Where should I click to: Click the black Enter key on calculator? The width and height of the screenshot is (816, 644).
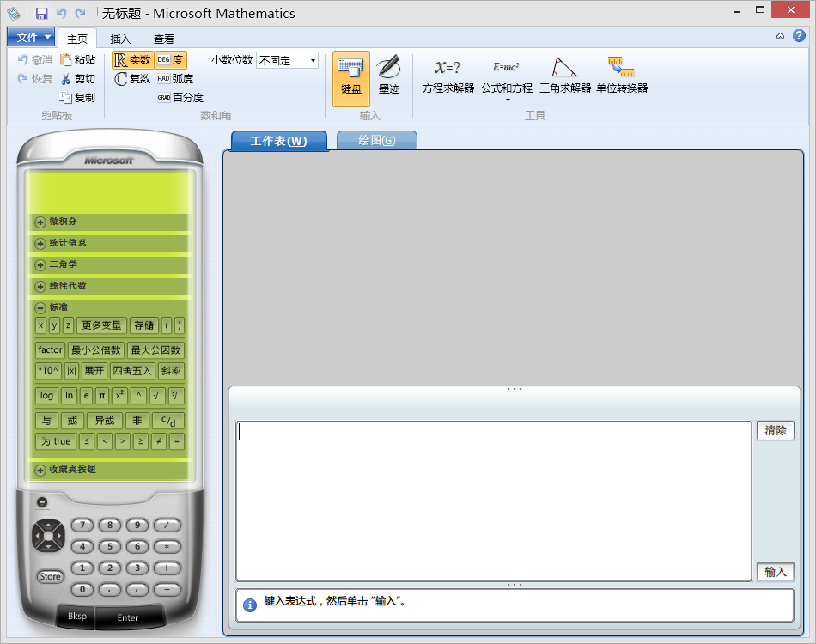coord(128,617)
